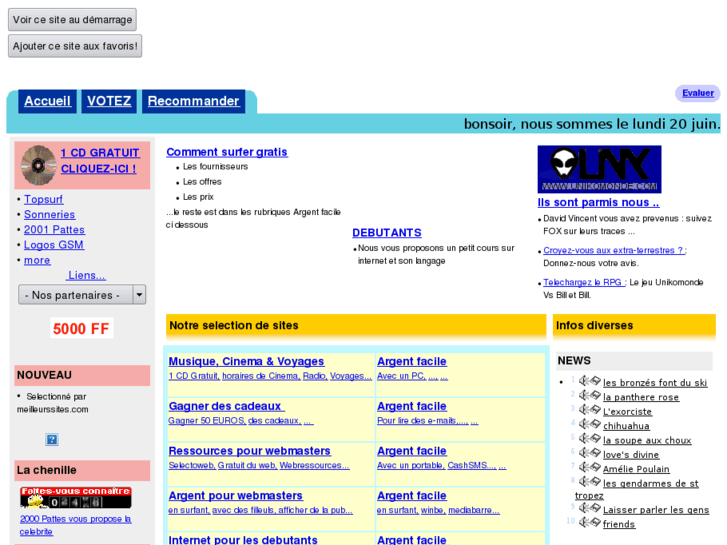Screen dimensions: 727x545
Task: Click the 'more' link in sidebar
Action: (x=37, y=260)
